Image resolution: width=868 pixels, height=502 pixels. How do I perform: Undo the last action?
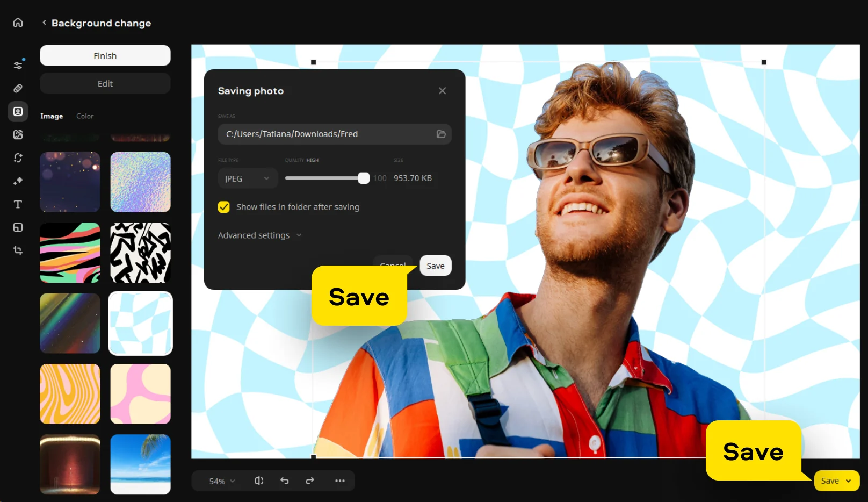[x=285, y=481]
